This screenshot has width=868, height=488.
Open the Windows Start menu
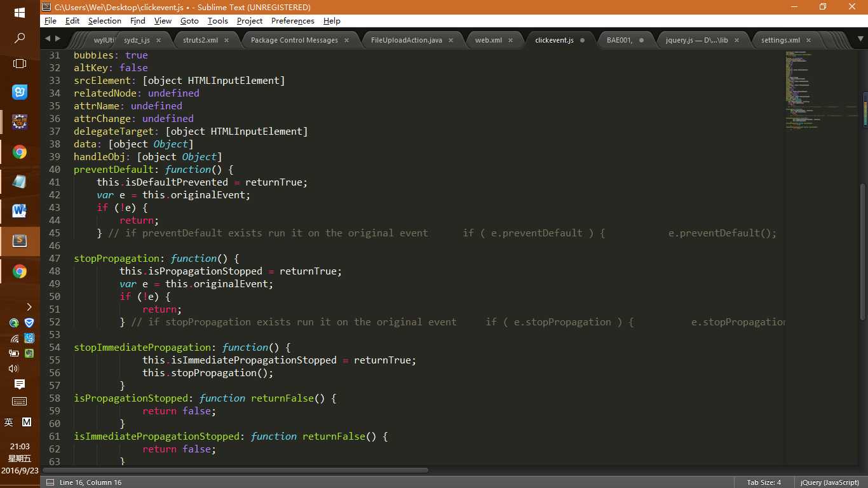(20, 13)
